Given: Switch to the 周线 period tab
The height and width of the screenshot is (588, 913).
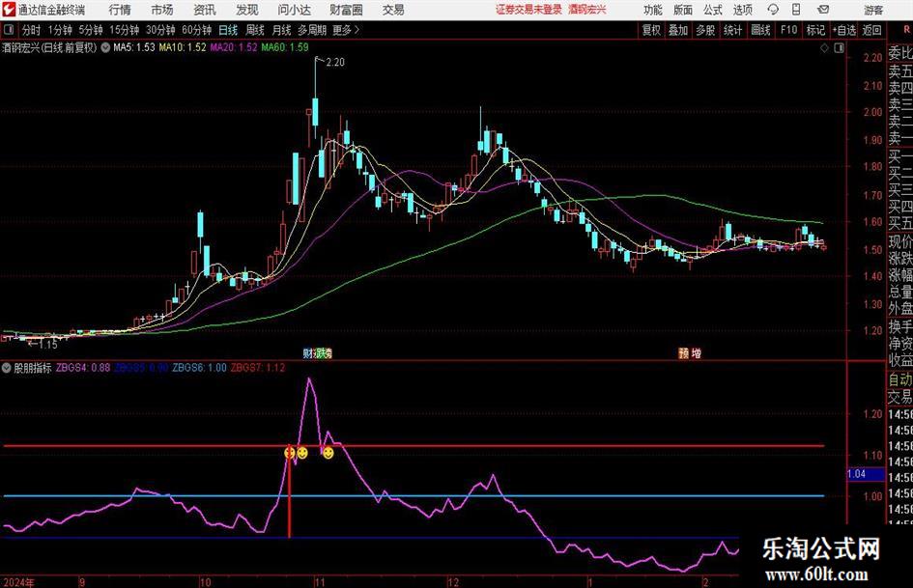Looking at the screenshot, I should (x=255, y=30).
